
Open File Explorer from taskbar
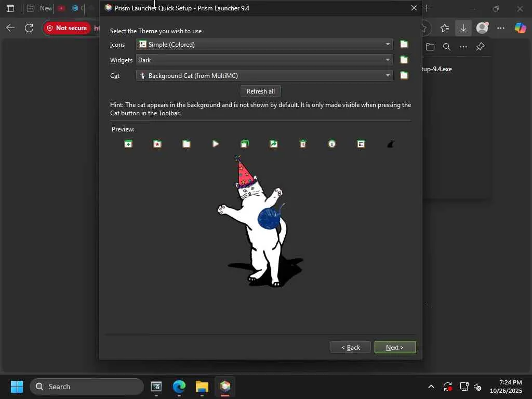[x=202, y=387]
